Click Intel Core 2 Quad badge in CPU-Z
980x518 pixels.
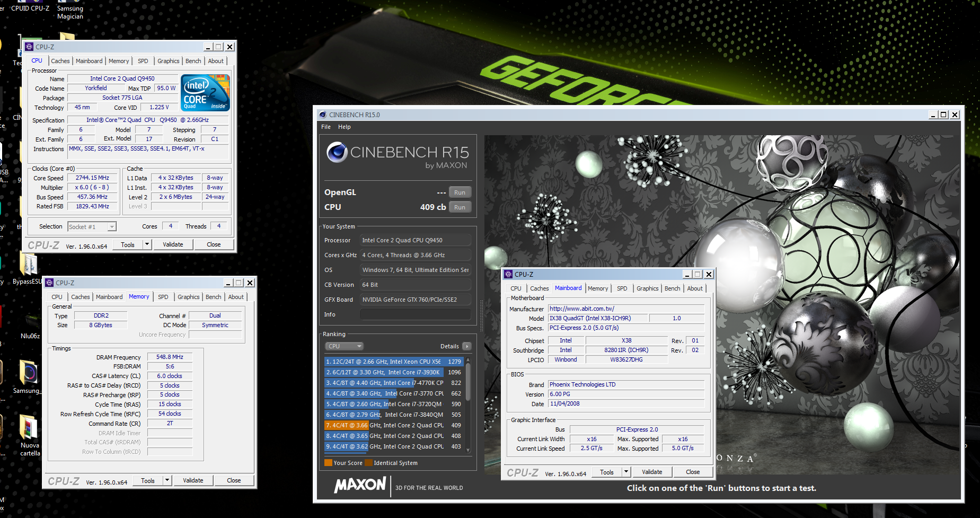tap(206, 92)
